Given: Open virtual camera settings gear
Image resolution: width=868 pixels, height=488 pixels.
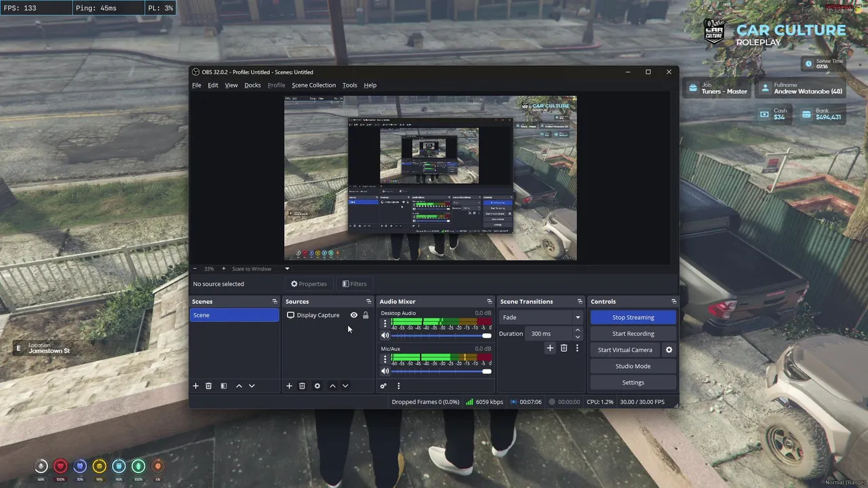Looking at the screenshot, I should (x=669, y=350).
